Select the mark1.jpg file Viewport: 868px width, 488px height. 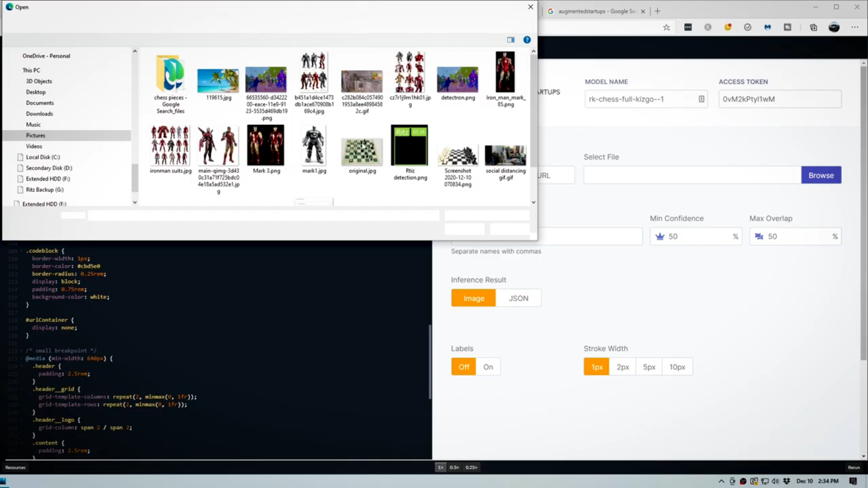pyautogui.click(x=314, y=150)
